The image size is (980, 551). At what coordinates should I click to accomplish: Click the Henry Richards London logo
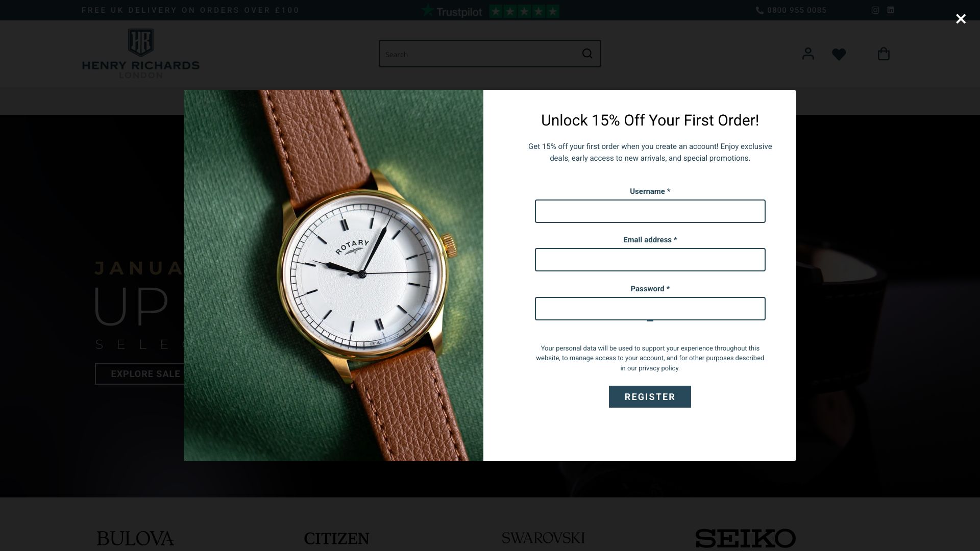point(141,54)
